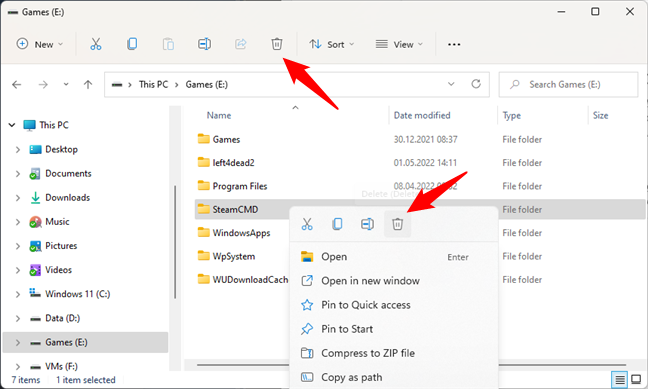Click the drive icon in the address bar
648x389 pixels.
point(117,85)
